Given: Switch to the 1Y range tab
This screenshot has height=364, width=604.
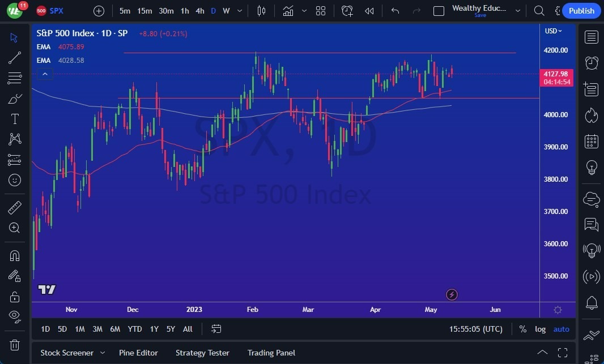Looking at the screenshot, I should [154, 329].
